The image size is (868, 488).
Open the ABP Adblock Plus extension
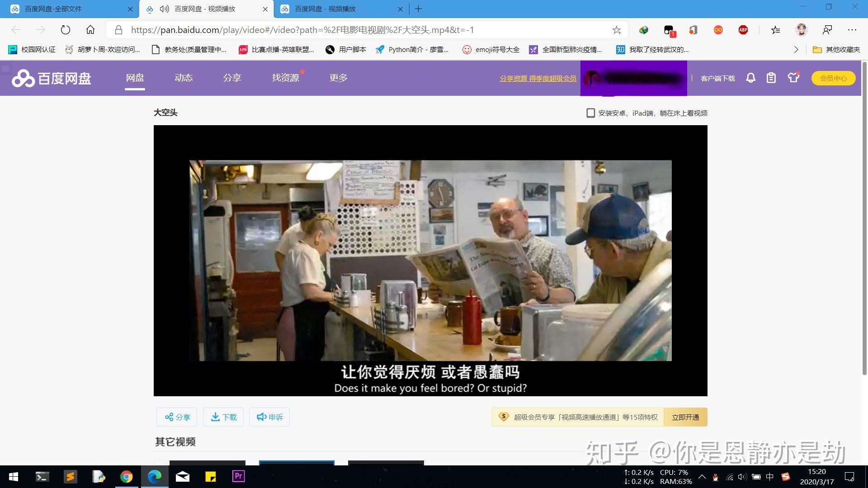(x=743, y=30)
